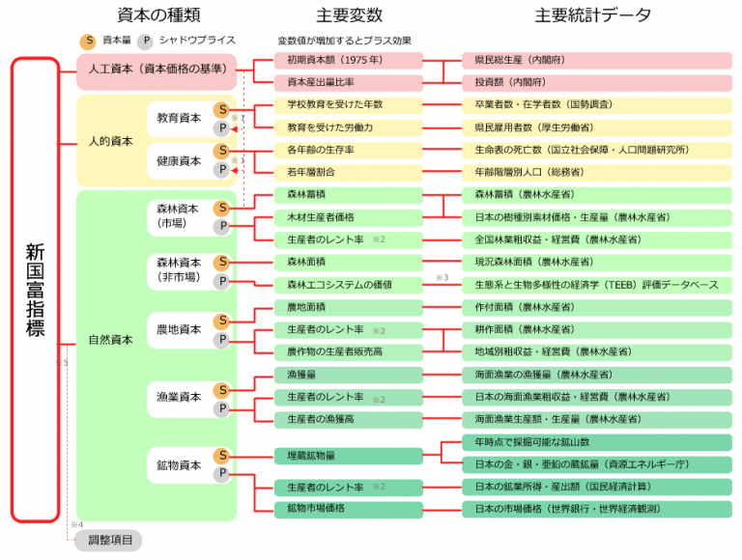Click the gray P シャドウプライス legend circle
The width and height of the screenshot is (742, 560).
pos(146,42)
